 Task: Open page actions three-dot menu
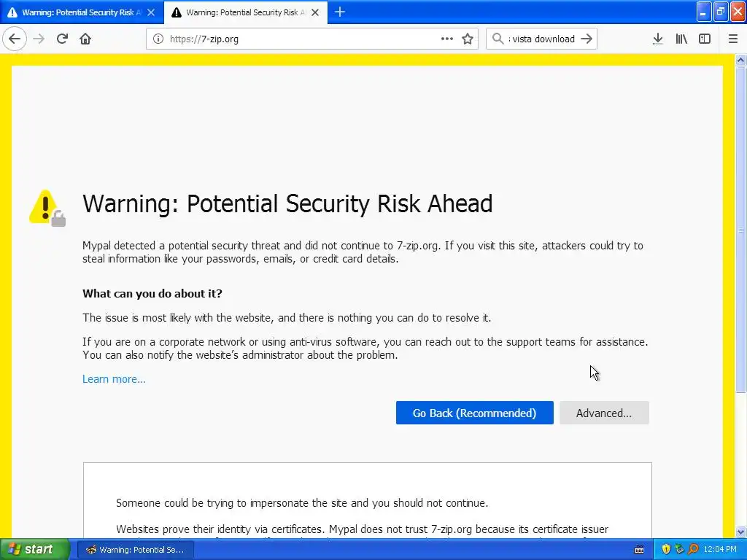(447, 39)
